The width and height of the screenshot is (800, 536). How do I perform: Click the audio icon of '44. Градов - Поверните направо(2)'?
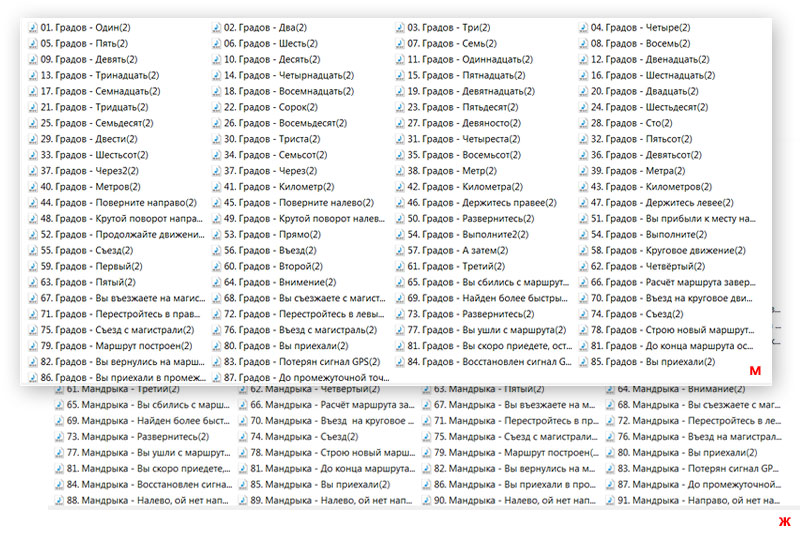tap(33, 202)
